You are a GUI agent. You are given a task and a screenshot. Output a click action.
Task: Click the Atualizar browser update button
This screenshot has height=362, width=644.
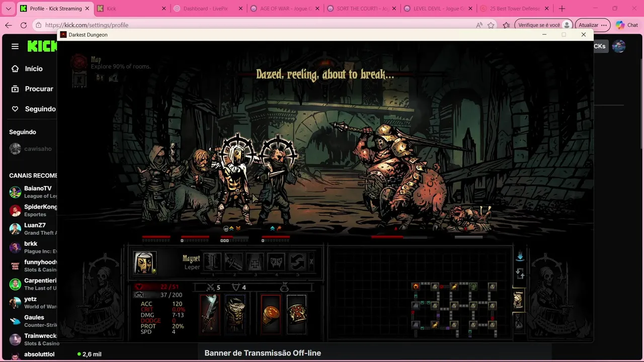[x=593, y=25]
